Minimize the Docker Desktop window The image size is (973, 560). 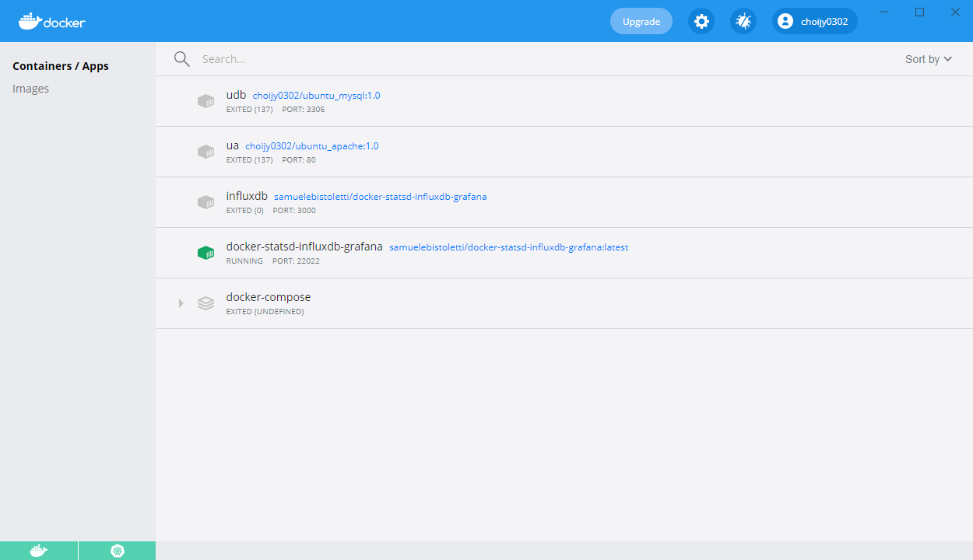[883, 12]
